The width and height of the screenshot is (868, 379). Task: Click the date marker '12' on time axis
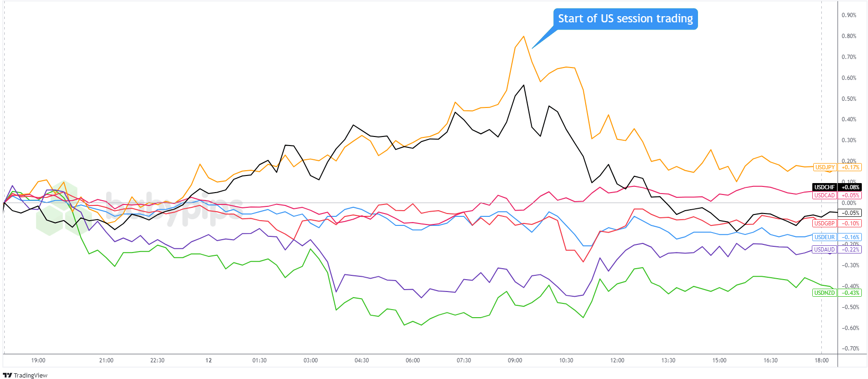click(209, 360)
